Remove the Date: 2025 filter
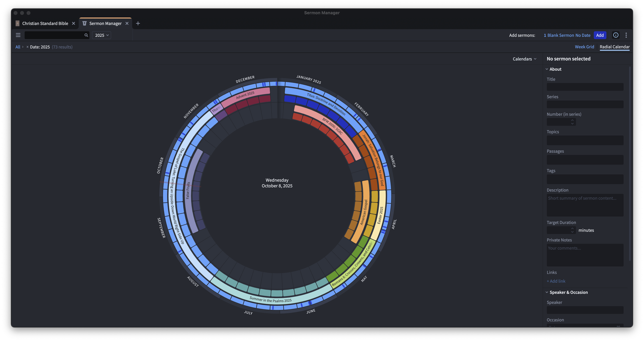Image resolution: width=644 pixels, height=341 pixels. pyautogui.click(x=27, y=47)
